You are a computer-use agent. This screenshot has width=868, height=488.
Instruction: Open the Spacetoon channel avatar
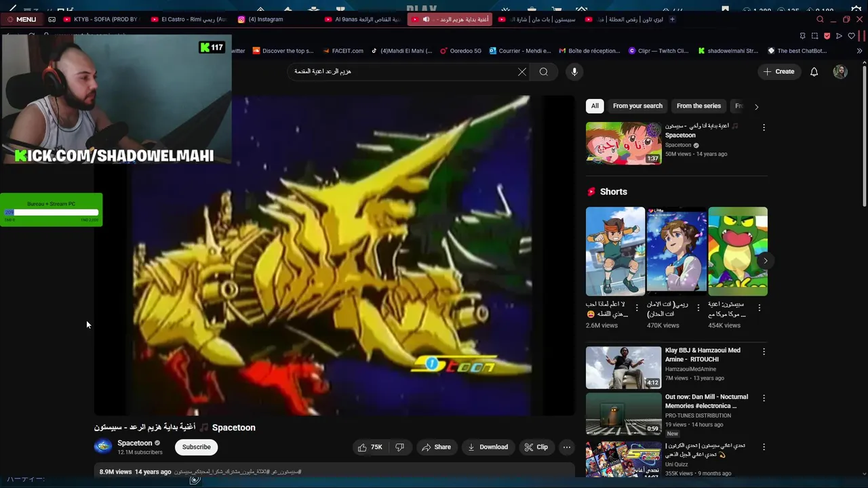click(103, 447)
